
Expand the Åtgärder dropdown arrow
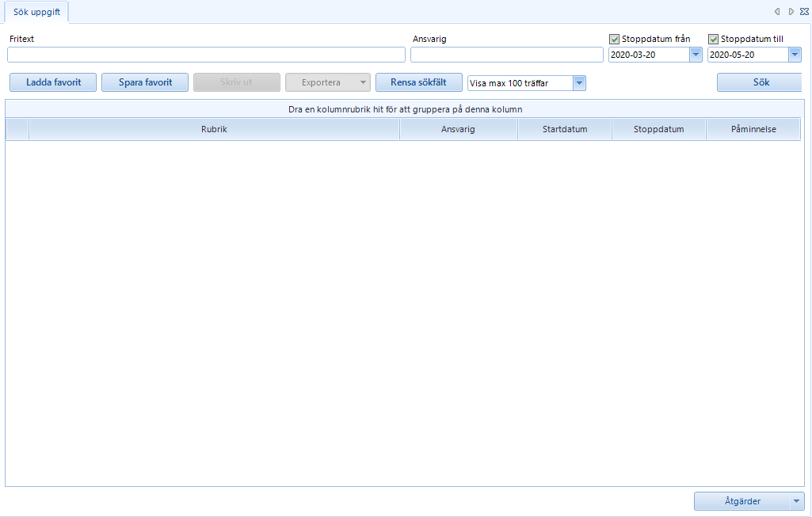796,501
